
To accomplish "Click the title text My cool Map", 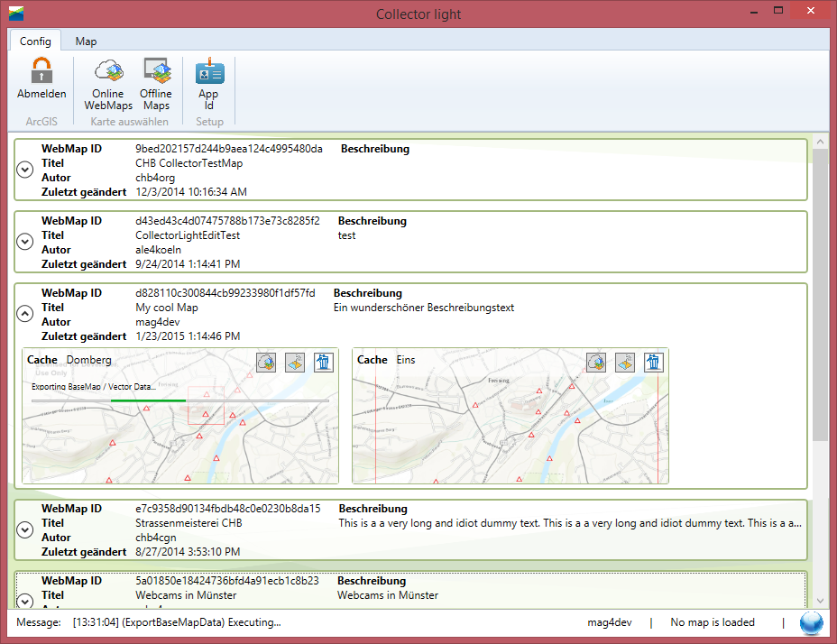I will pyautogui.click(x=167, y=308).
